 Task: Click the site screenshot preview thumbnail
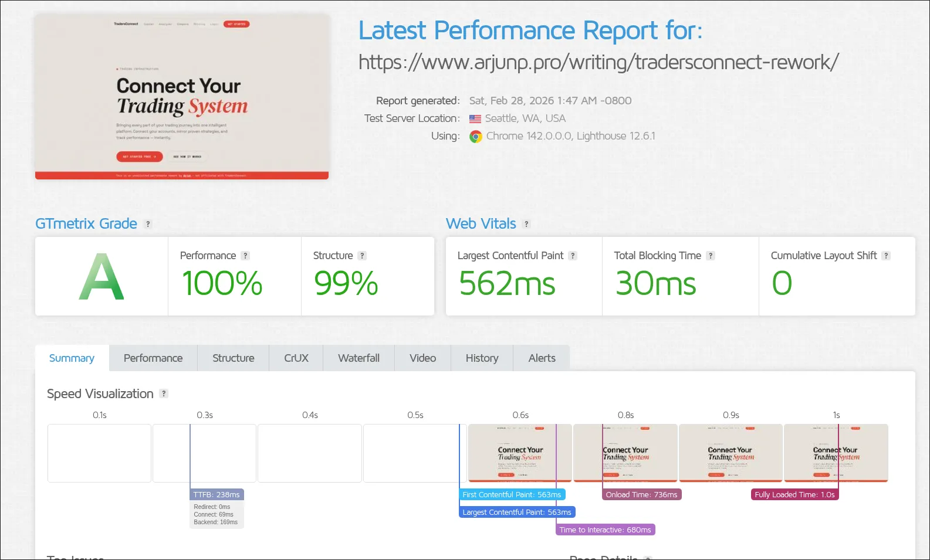[x=182, y=97]
